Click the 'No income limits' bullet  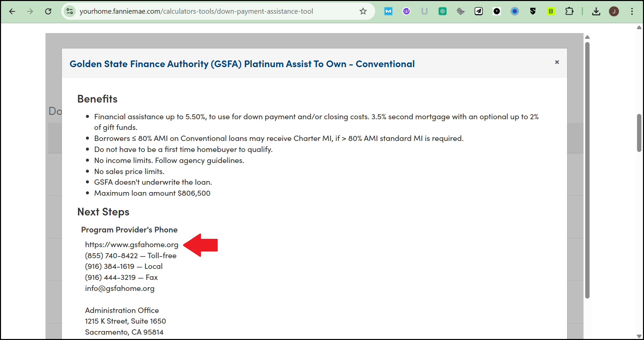pos(169,160)
